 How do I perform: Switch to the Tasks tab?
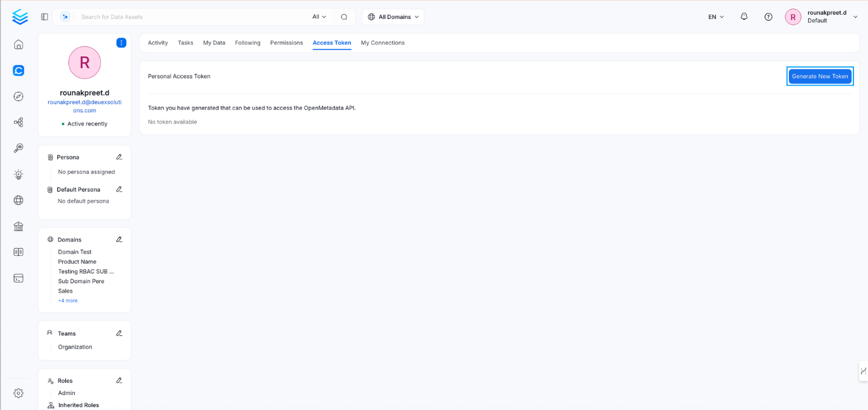point(185,43)
